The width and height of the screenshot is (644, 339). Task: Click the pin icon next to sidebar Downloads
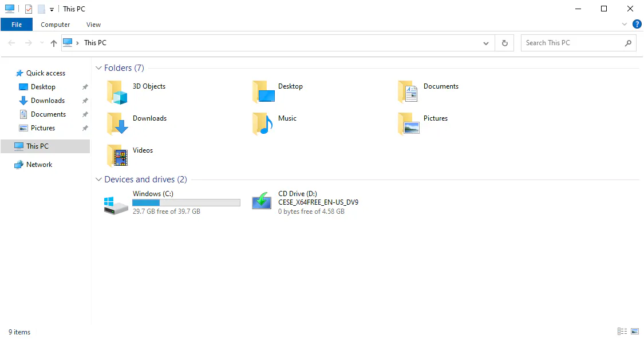click(x=85, y=101)
